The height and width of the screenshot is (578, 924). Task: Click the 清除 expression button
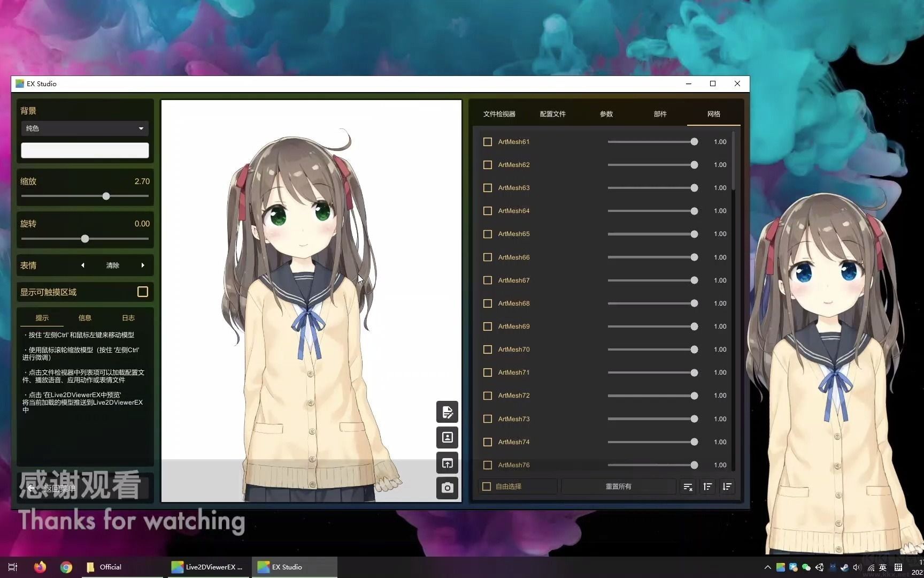click(112, 265)
